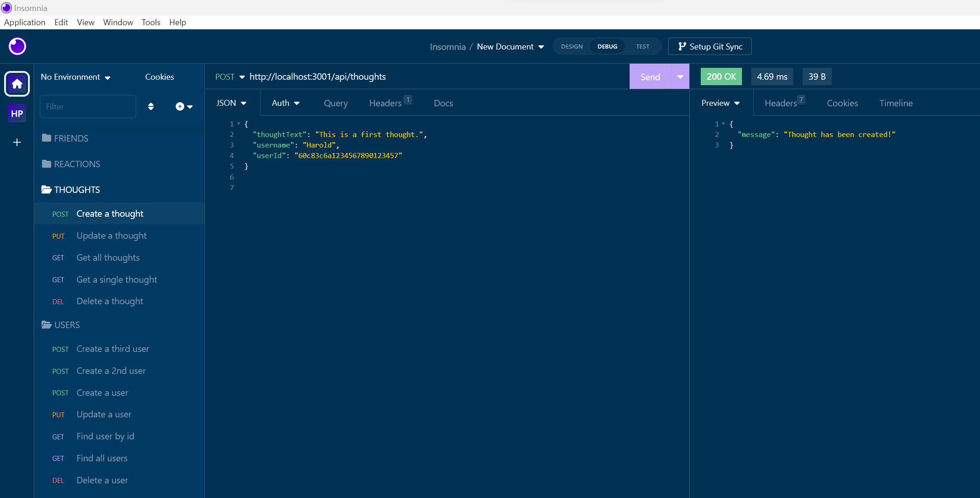Click the open folder icon next to USERS
980x498 pixels.
coord(46,325)
